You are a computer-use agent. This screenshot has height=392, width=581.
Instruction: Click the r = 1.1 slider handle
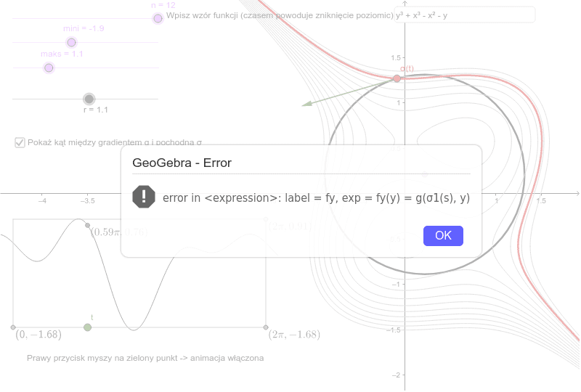(89, 99)
